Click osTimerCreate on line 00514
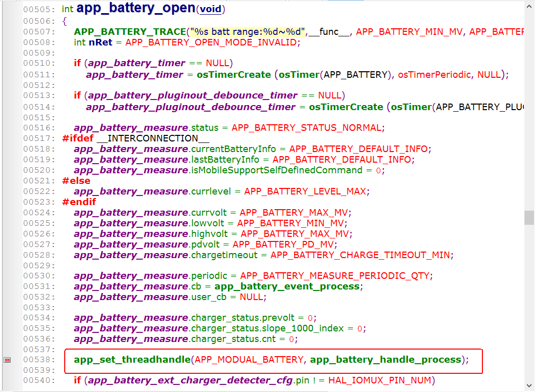 pos(346,107)
